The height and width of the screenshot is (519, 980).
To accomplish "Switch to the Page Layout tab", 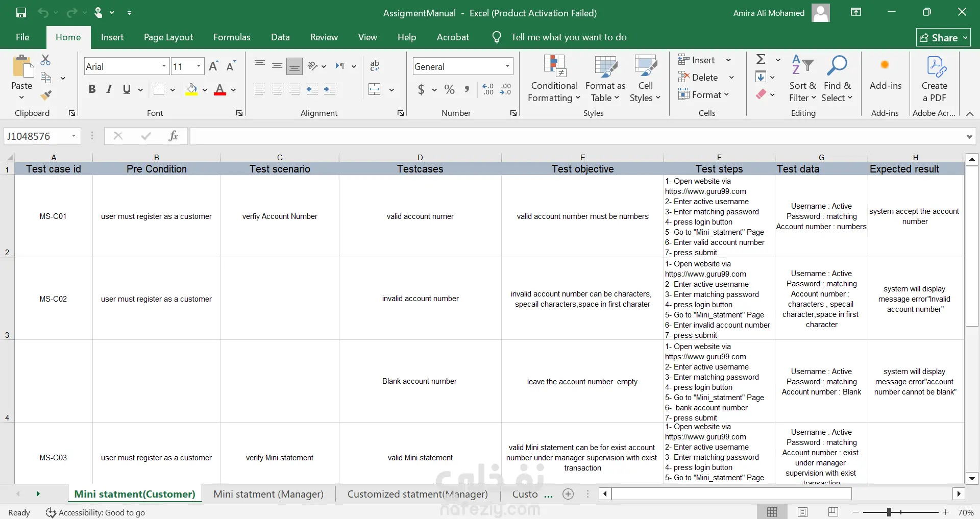I will [x=168, y=37].
